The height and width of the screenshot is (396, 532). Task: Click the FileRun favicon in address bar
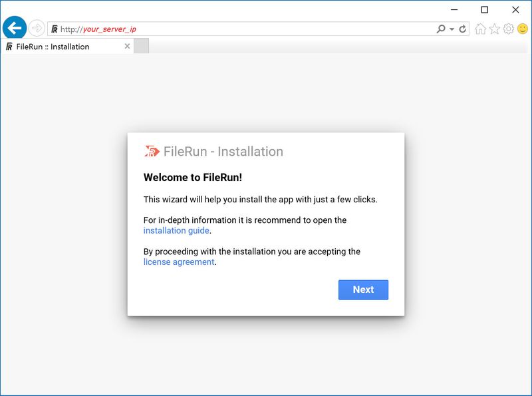[55, 29]
